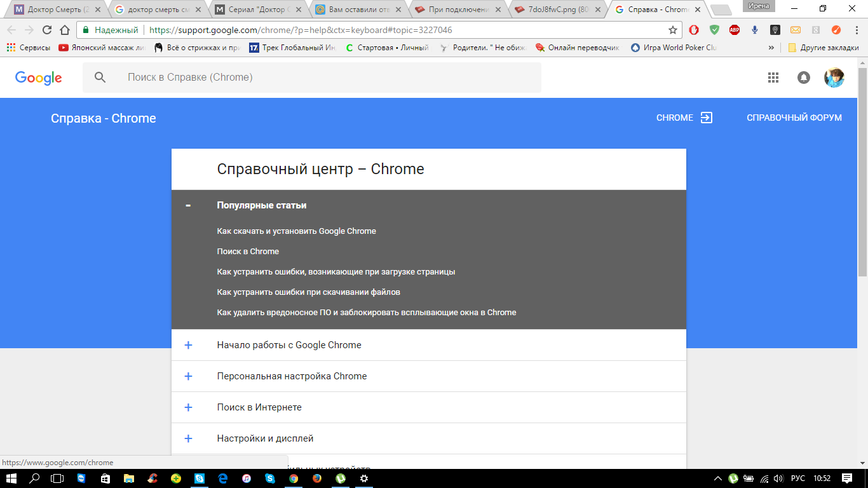The image size is (868, 488).
Task: Click the 'CHROME' product link
Action: (x=684, y=118)
